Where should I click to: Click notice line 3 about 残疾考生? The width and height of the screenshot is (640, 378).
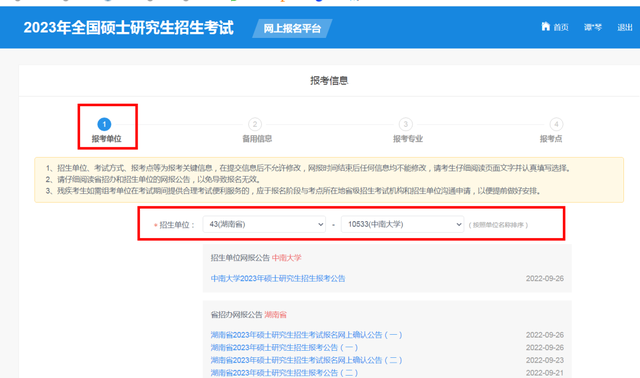point(294,191)
